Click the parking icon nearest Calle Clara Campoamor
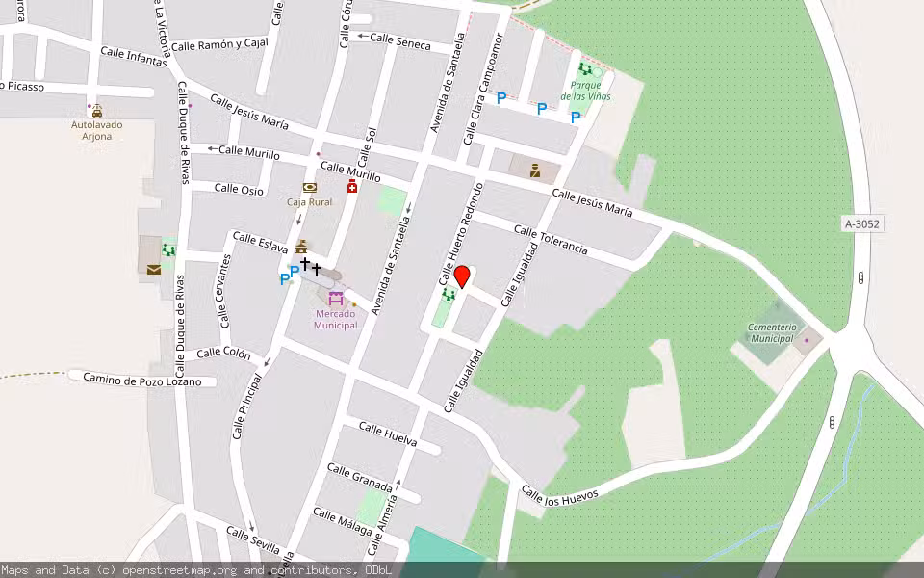The height and width of the screenshot is (578, 924). tap(501, 98)
